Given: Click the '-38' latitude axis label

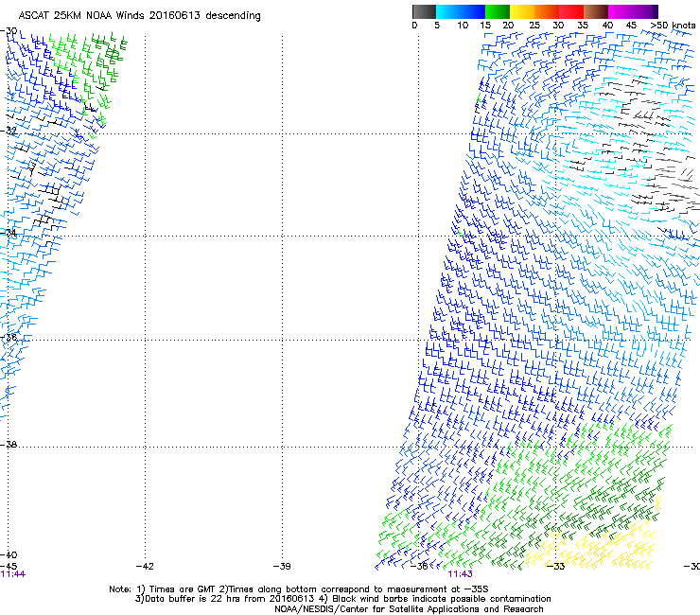Looking at the screenshot, I should [9, 445].
